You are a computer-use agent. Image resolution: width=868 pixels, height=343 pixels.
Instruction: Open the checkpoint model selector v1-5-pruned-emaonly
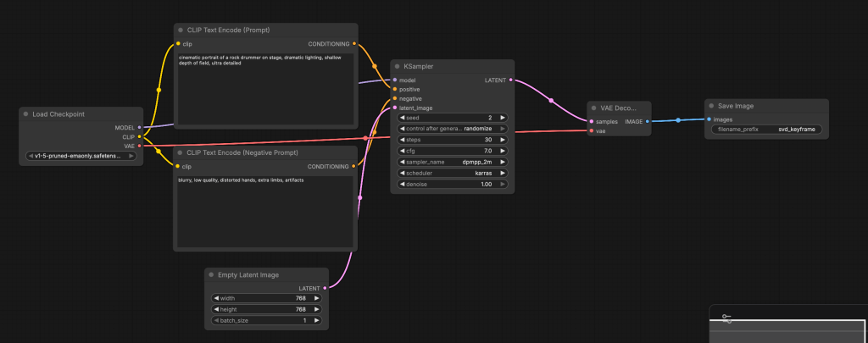(x=81, y=156)
